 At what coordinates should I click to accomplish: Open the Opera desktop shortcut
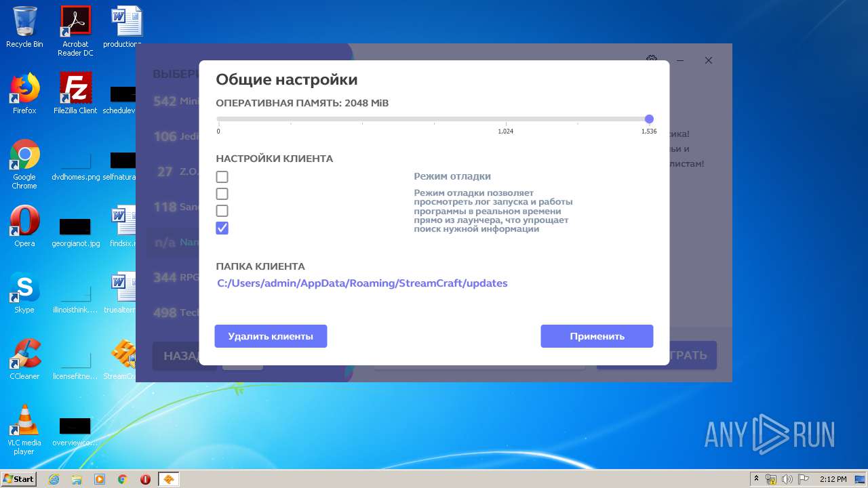24,226
